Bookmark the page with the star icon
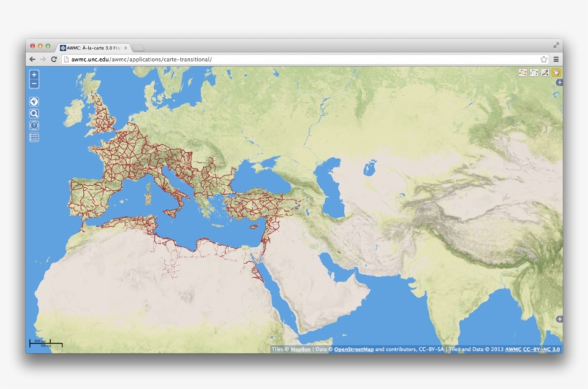 coord(544,59)
